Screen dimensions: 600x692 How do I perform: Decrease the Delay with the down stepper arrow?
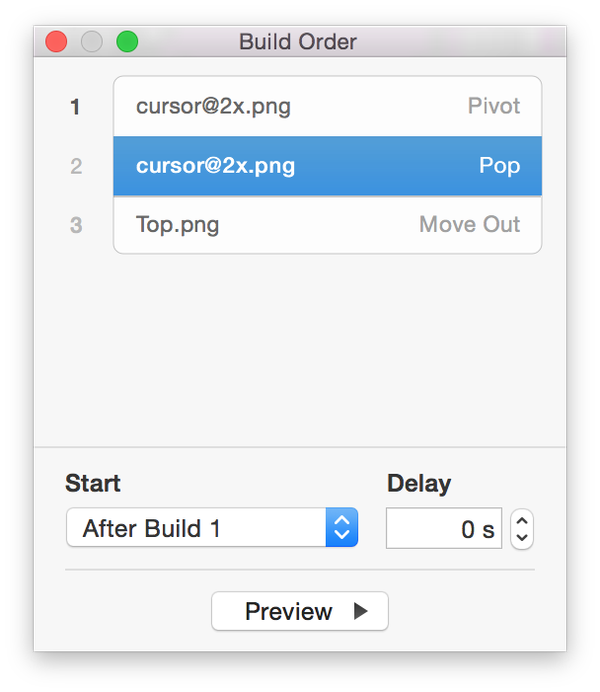point(522,538)
